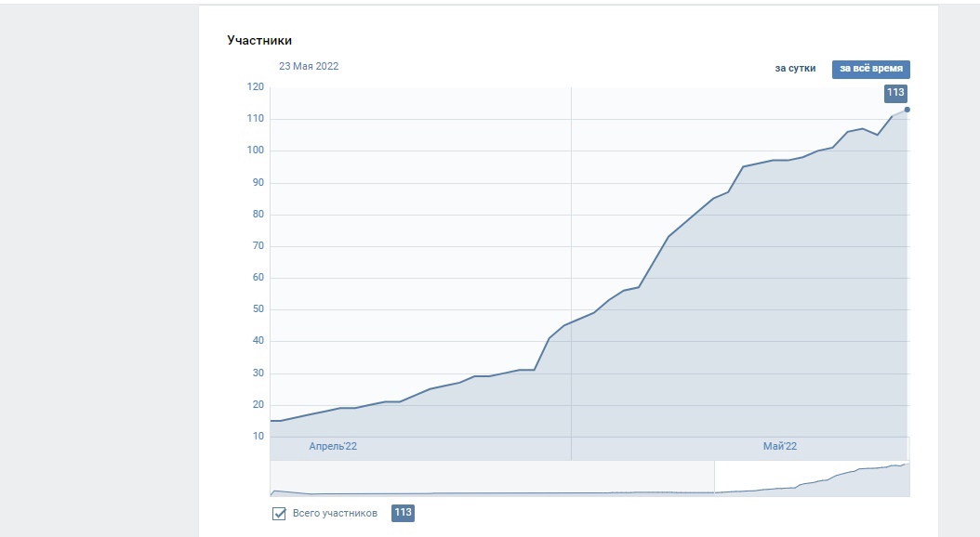
Task: Uncheck the "Всего участников" checkbox
Action: click(x=279, y=514)
